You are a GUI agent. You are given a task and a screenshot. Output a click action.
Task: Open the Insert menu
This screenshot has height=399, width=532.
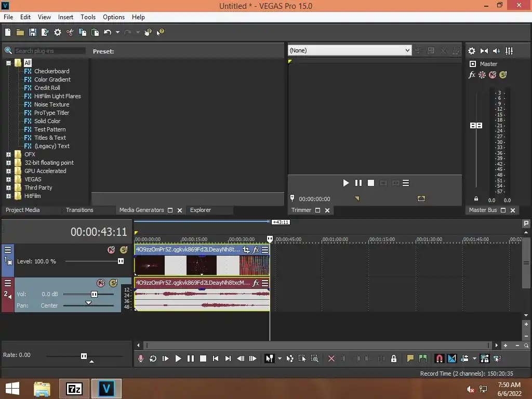tap(65, 17)
